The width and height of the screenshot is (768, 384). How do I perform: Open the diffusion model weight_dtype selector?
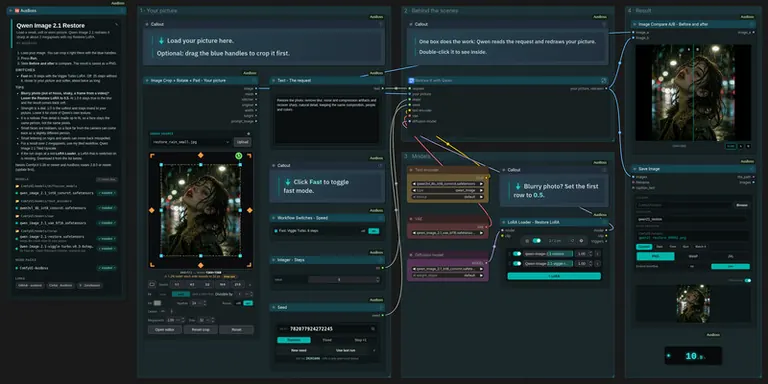[x=448, y=275]
